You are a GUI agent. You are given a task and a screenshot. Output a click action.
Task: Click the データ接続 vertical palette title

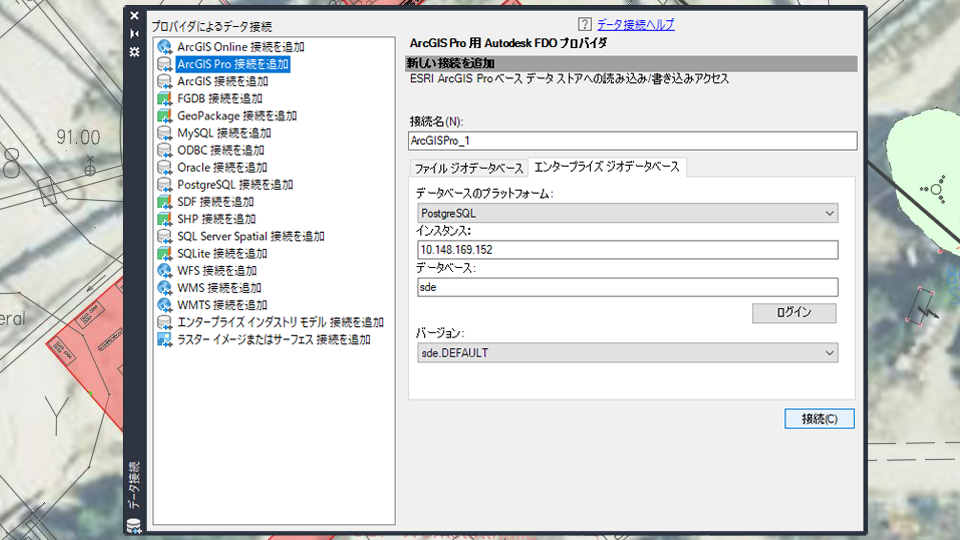[133, 485]
